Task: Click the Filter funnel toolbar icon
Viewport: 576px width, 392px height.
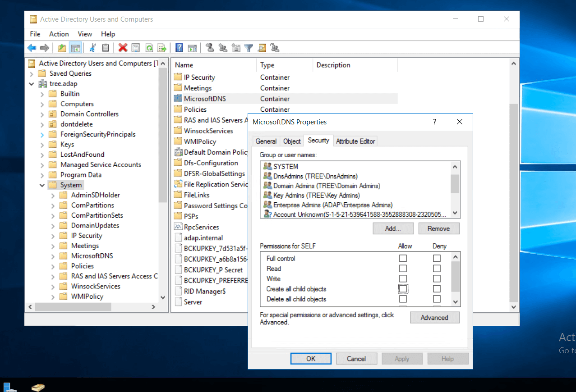Action: click(249, 48)
